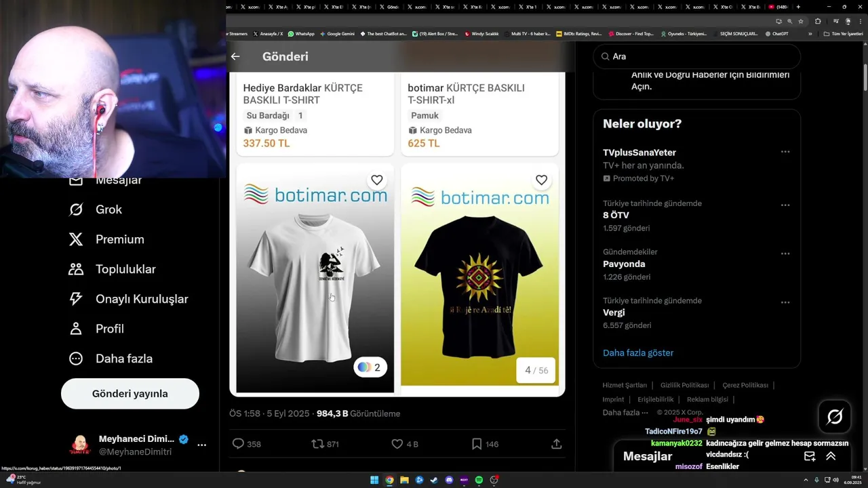868x488 pixels.
Task: Expand the Mesajlar drawer
Action: [x=831, y=456]
